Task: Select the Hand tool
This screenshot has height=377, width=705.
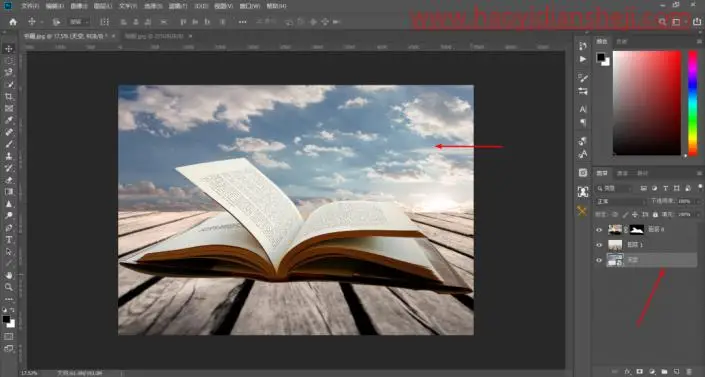Action: [9, 275]
